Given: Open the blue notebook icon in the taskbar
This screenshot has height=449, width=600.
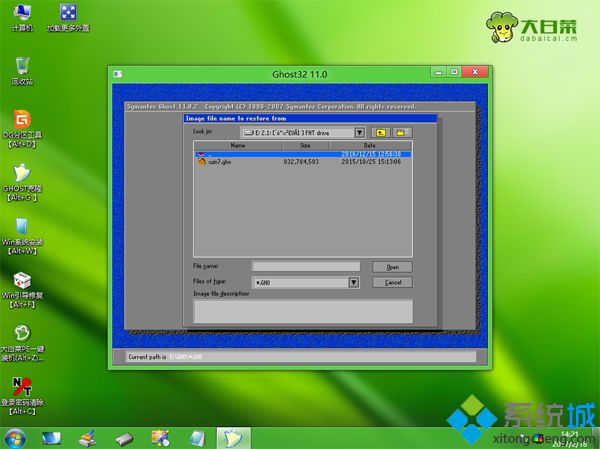Looking at the screenshot, I should pyautogui.click(x=197, y=438).
